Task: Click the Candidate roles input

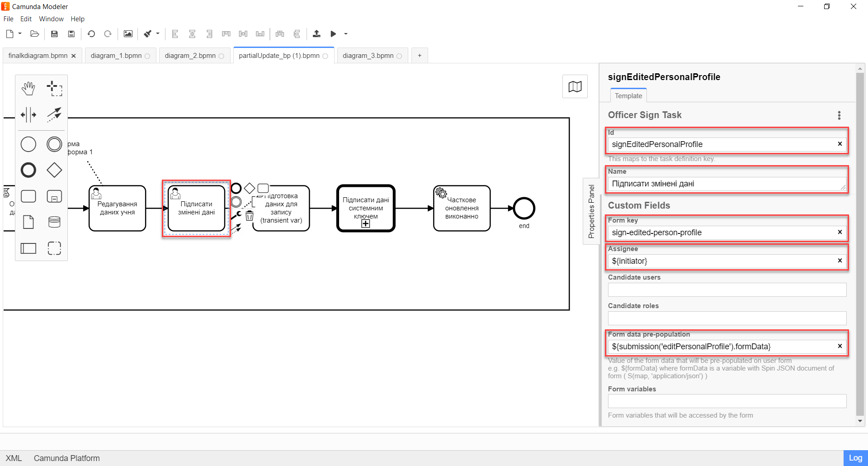Action: (x=727, y=318)
